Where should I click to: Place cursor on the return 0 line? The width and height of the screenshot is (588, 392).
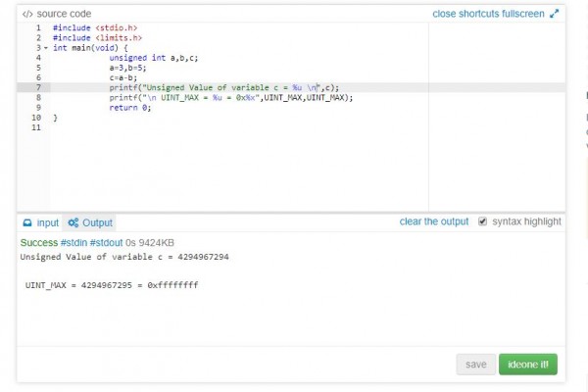[130, 108]
